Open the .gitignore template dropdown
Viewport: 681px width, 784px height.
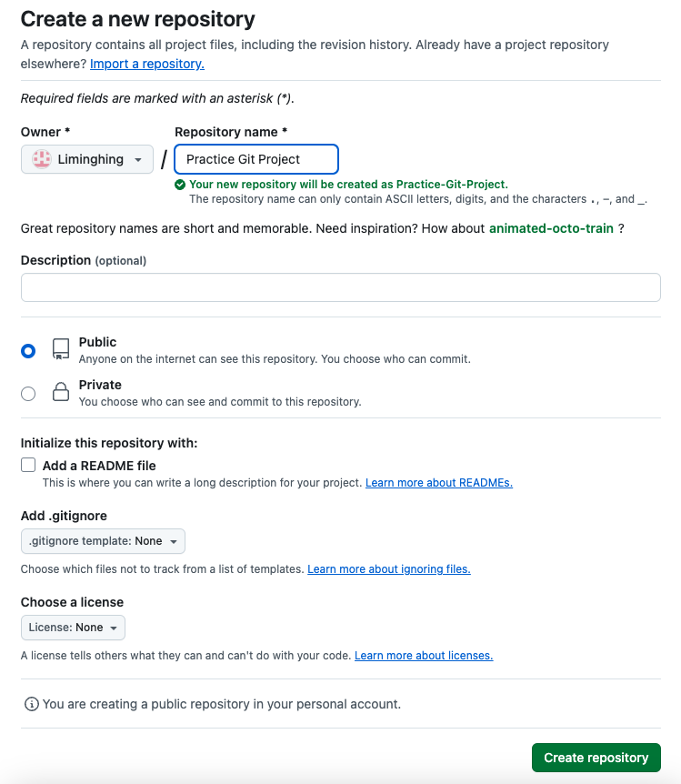(x=103, y=540)
